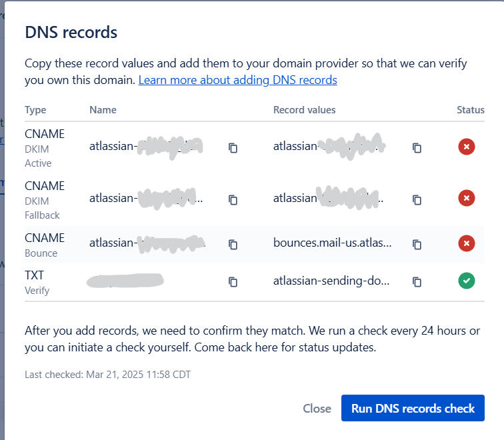The width and height of the screenshot is (504, 440).
Task: Click the CNAME Bounce type cell
Action: (45, 245)
